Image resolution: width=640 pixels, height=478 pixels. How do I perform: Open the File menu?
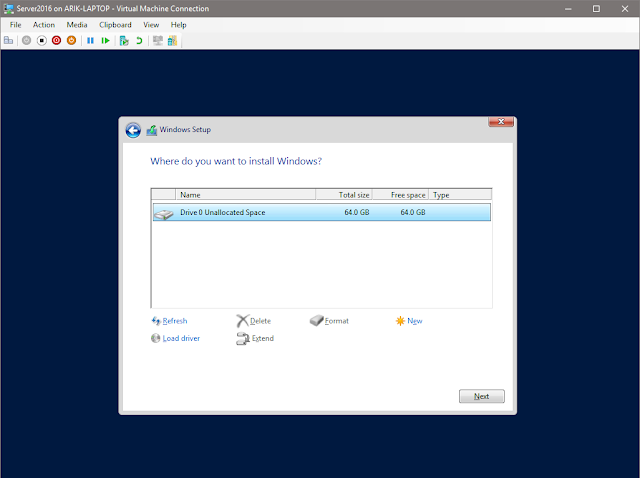click(16, 25)
